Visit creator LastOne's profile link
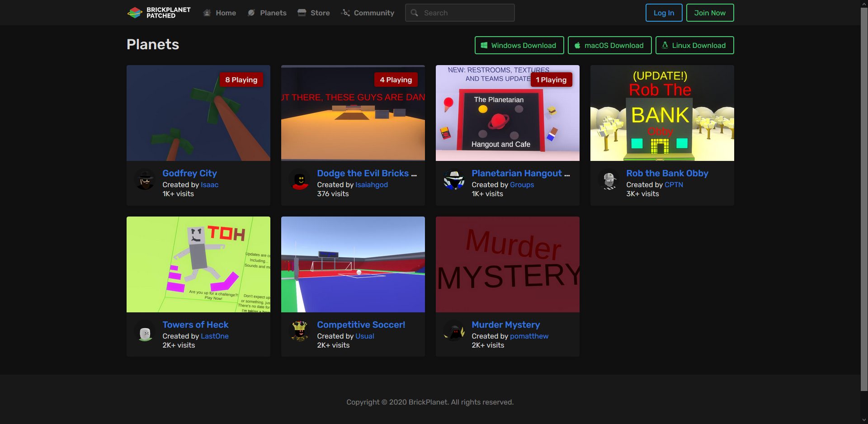Image resolution: width=868 pixels, height=424 pixels. coord(215,336)
